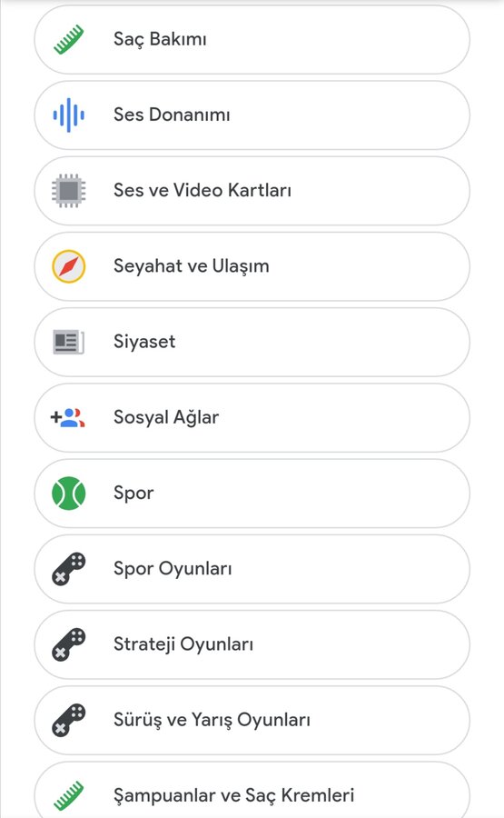This screenshot has width=504, height=818.
Task: Click the gamepad icon beside Strateji Oyunları
Action: (x=69, y=644)
